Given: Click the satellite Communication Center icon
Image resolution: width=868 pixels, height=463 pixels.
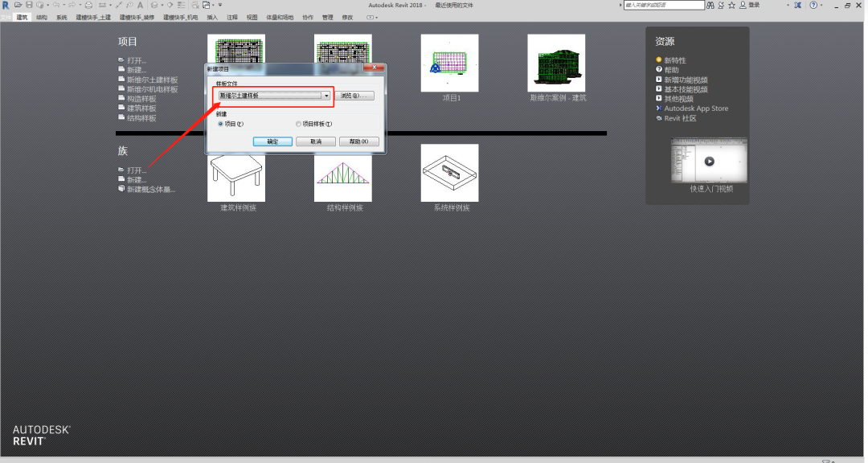Looking at the screenshot, I should coord(721,5).
